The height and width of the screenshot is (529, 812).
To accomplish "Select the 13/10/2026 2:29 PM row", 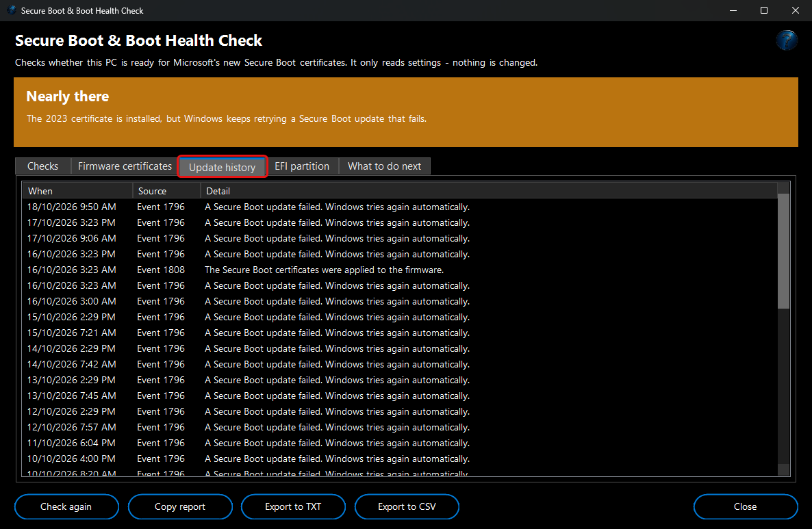I will 400,380.
